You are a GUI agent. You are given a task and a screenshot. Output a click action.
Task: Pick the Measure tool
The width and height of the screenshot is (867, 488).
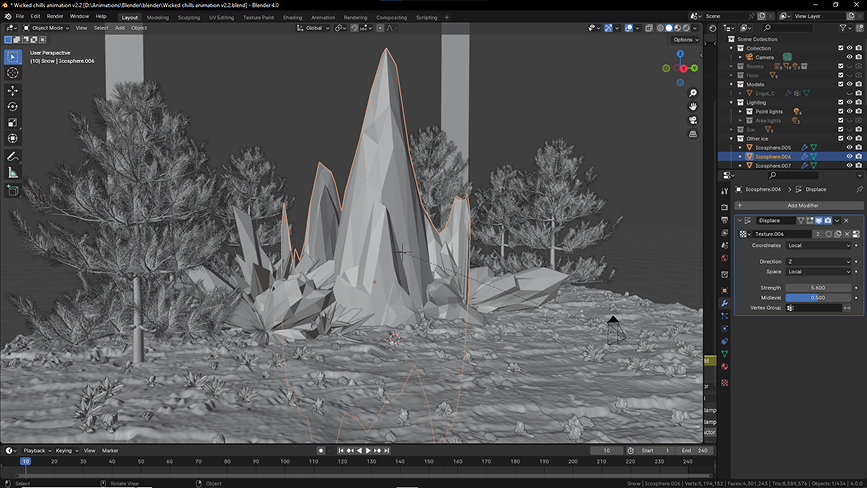[13, 172]
